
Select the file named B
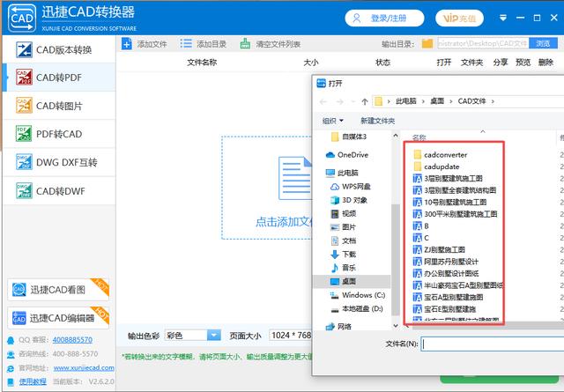tap(421, 226)
